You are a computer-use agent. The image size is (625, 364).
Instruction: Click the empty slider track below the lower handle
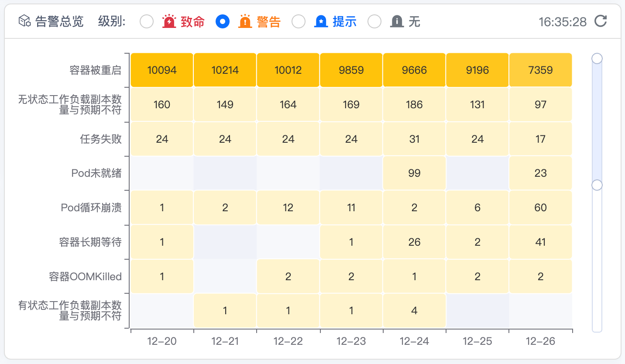597,262
